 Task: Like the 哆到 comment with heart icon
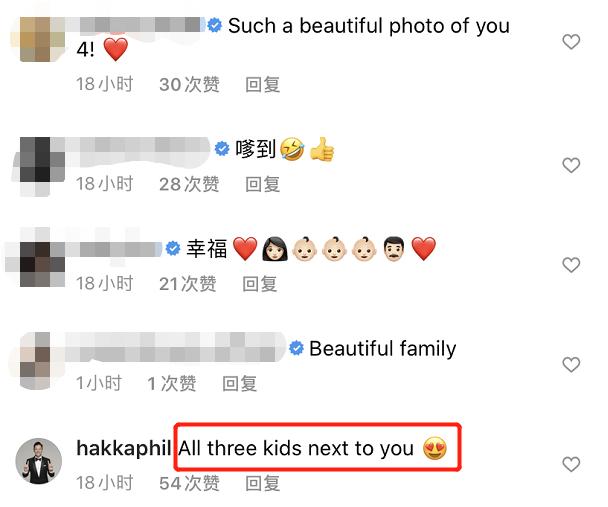(x=571, y=166)
